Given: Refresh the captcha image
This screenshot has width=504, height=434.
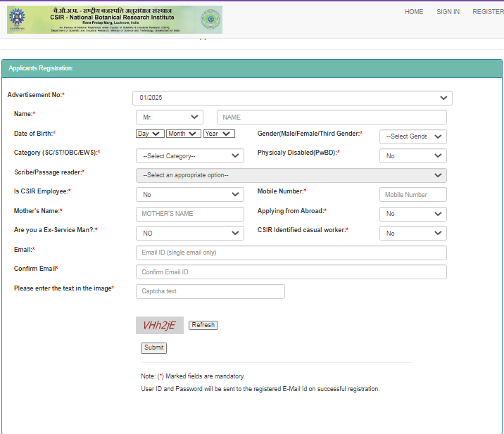Looking at the screenshot, I should coord(203,325).
